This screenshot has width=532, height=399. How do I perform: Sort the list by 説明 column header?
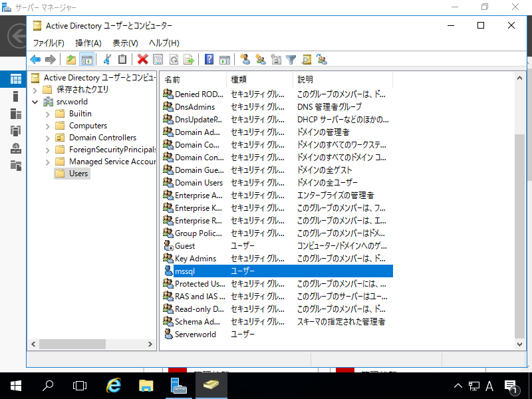342,79
